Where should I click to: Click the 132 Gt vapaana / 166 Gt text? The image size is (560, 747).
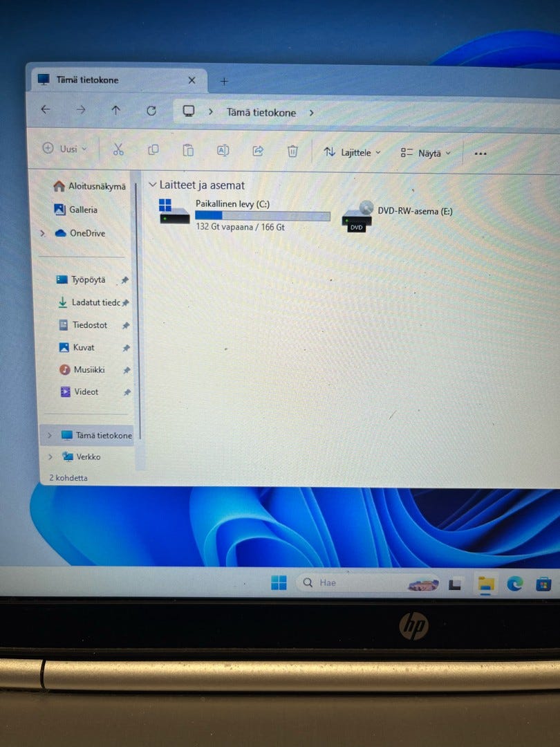coord(240,228)
